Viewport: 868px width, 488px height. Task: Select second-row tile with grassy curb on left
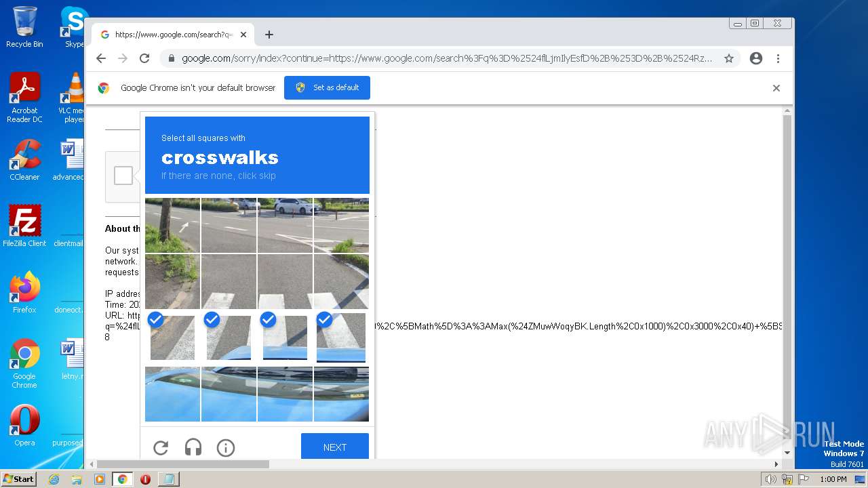click(172, 281)
